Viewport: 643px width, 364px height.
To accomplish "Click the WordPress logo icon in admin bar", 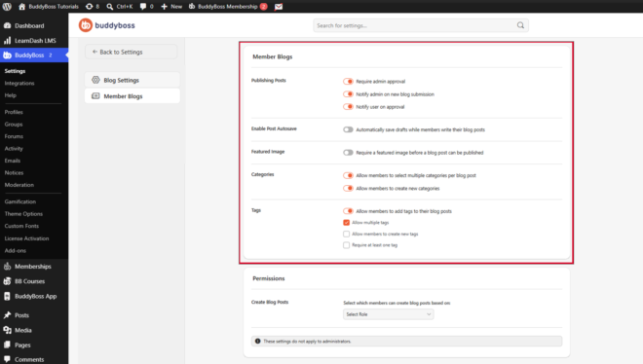I will pyautogui.click(x=7, y=7).
